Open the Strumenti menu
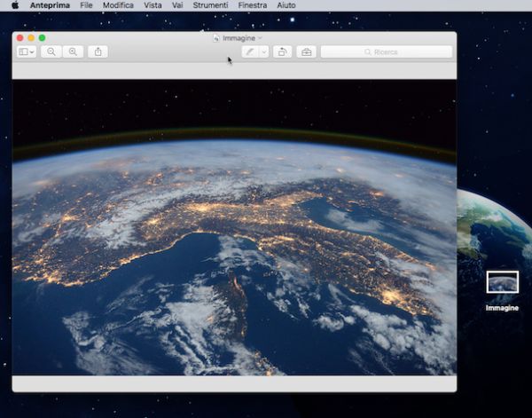532x418 pixels. [210, 5]
